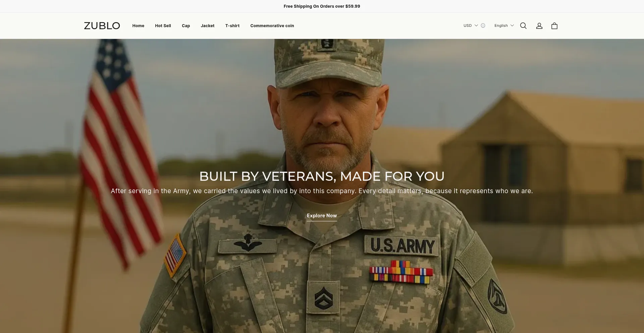Visit the Commemorative coin category
644x333 pixels.
[272, 26]
